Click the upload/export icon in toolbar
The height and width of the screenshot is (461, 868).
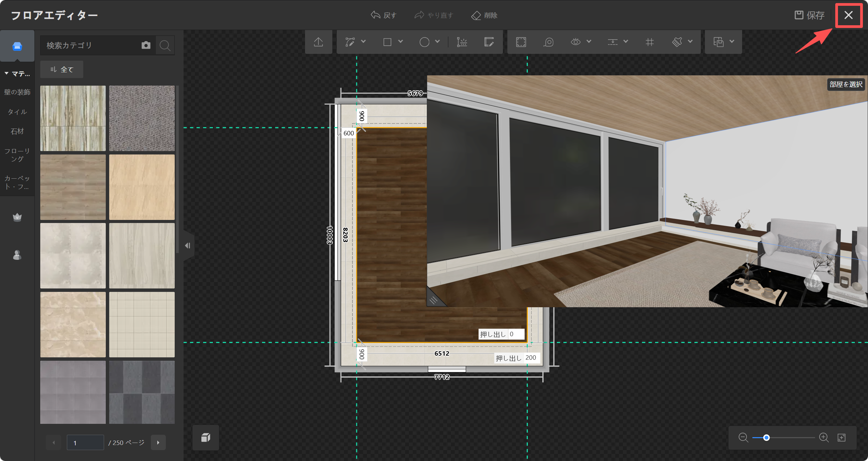click(318, 42)
